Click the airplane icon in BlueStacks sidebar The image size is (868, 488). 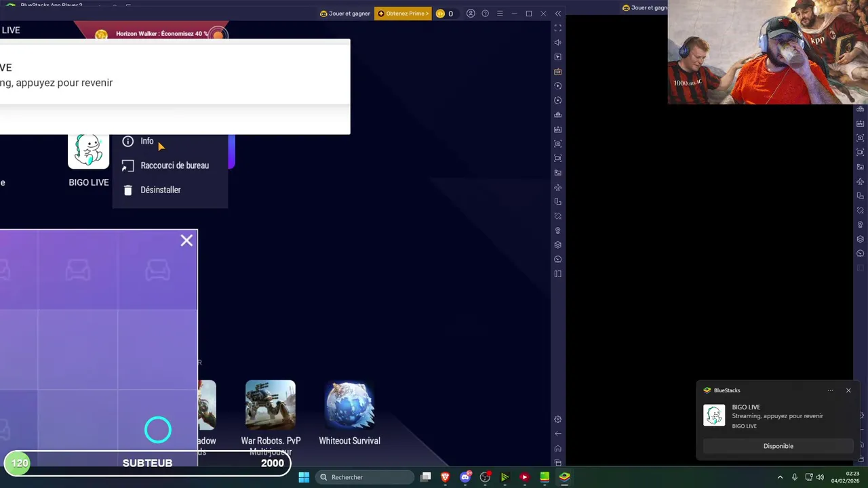click(x=557, y=187)
